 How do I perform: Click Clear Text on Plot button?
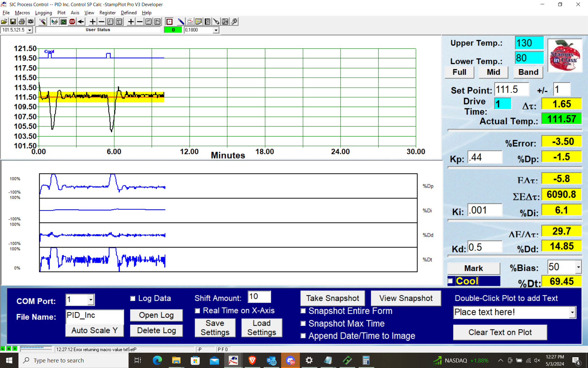[500, 332]
